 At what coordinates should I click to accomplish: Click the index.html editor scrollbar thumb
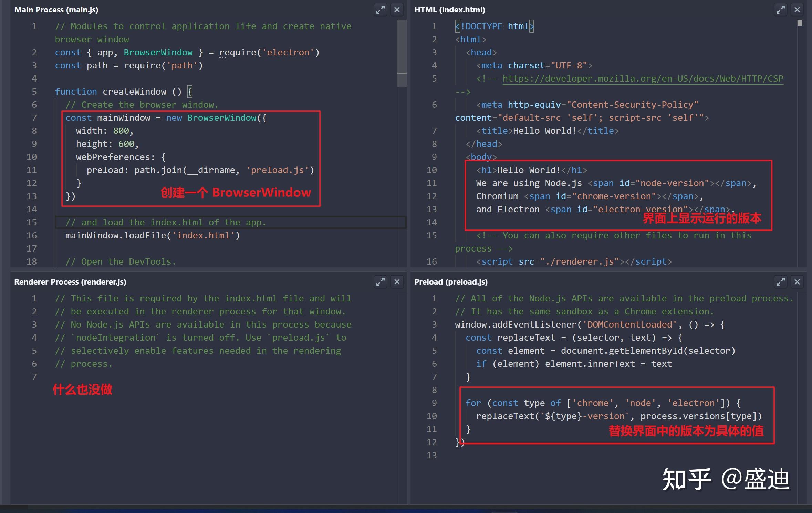click(x=800, y=23)
